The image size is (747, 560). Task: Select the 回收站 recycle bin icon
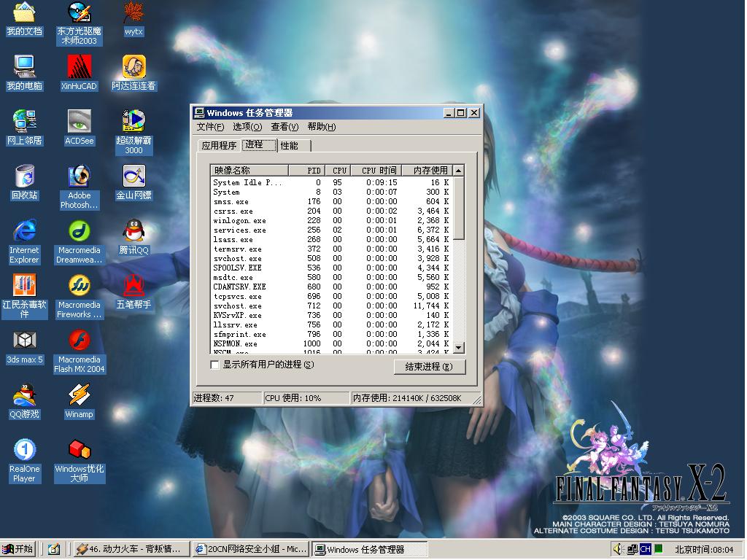point(24,183)
